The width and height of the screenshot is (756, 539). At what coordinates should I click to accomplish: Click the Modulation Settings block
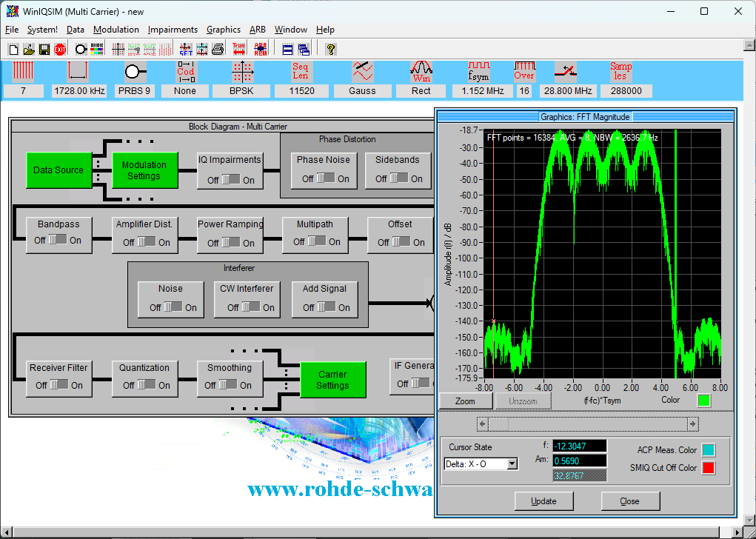click(144, 170)
